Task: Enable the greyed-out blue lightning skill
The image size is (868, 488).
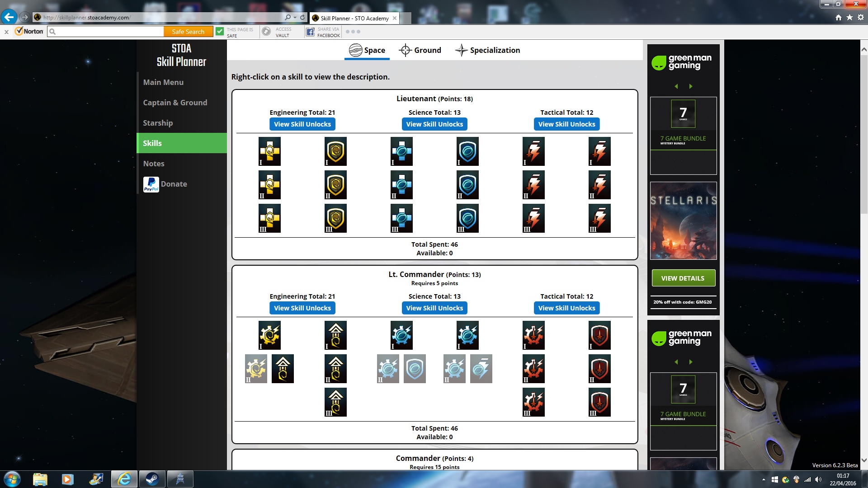Action: click(481, 369)
